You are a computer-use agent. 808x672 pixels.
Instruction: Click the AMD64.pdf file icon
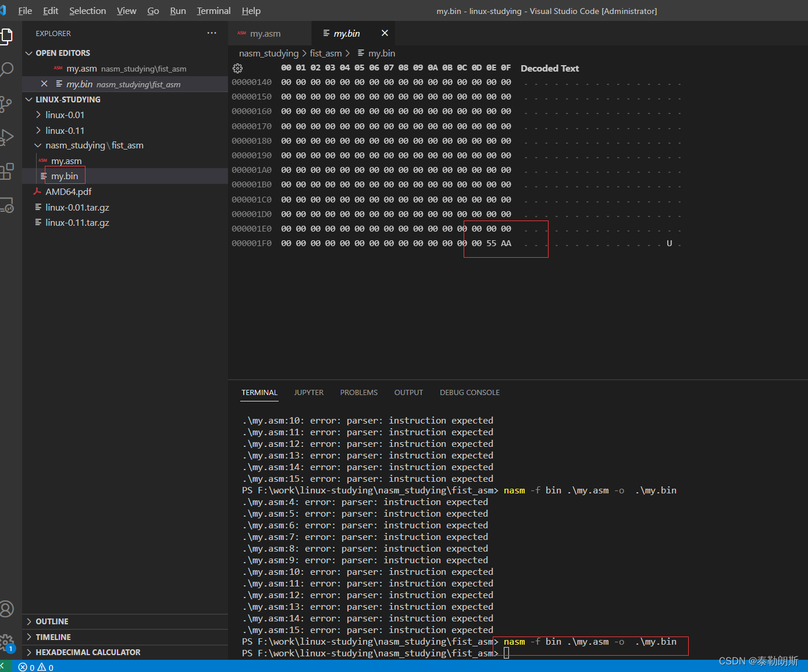[x=37, y=191]
